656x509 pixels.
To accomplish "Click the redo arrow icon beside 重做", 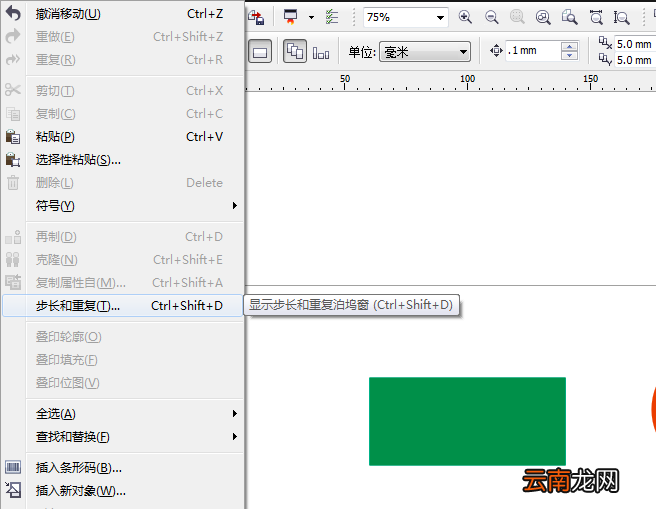I will [x=13, y=36].
